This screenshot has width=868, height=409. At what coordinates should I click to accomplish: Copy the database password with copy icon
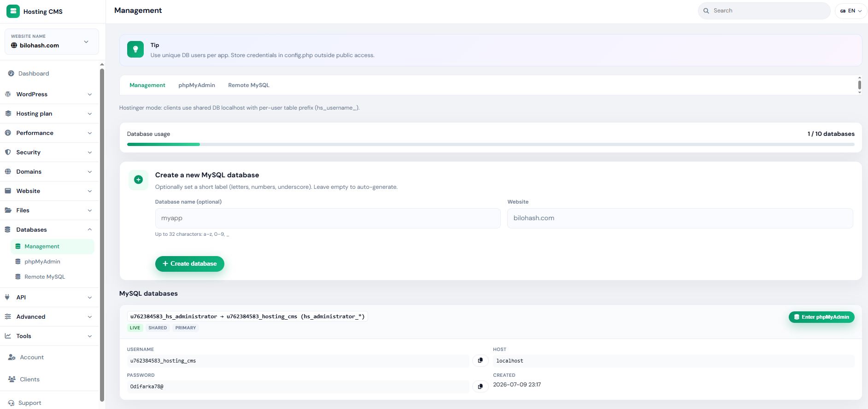[480, 386]
